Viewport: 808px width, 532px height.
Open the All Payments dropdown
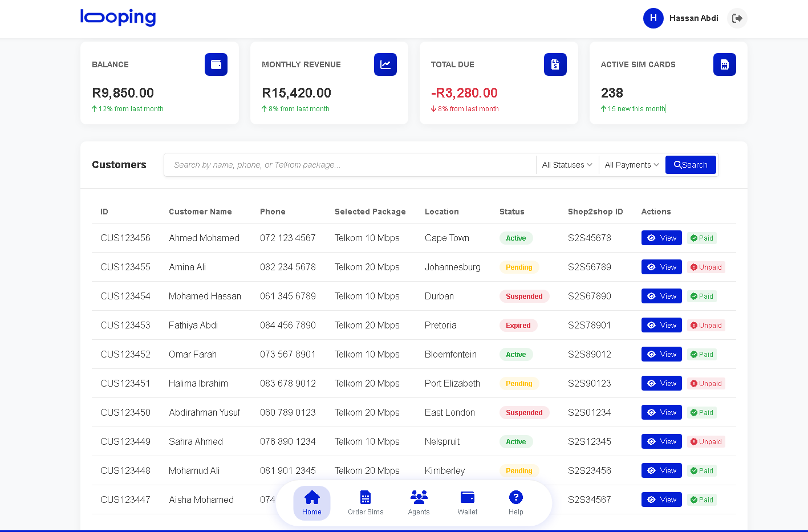pyautogui.click(x=631, y=165)
